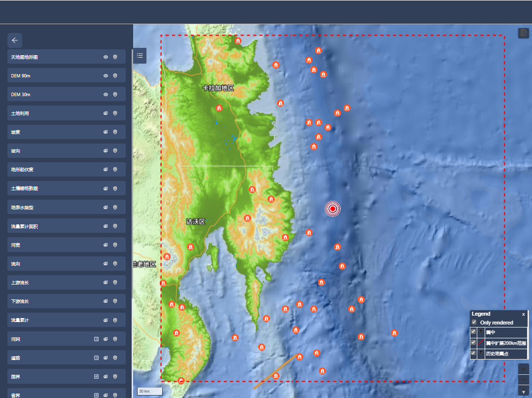Toggle the Only rendered checkbox
This screenshot has width=532, height=398.
pyautogui.click(x=474, y=323)
